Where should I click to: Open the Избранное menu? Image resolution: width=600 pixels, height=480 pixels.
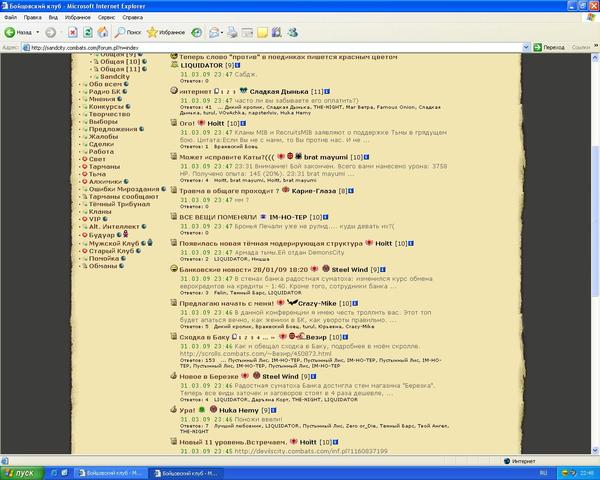pyautogui.click(x=78, y=17)
